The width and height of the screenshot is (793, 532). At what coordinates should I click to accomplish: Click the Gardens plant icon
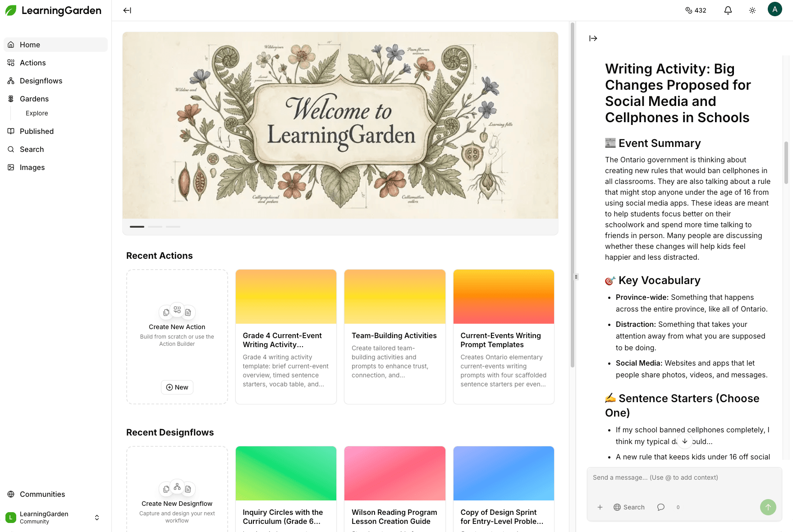point(11,99)
